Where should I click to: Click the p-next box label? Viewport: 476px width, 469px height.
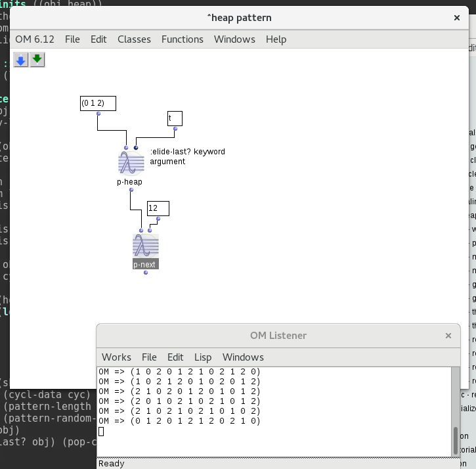pyautogui.click(x=146, y=264)
